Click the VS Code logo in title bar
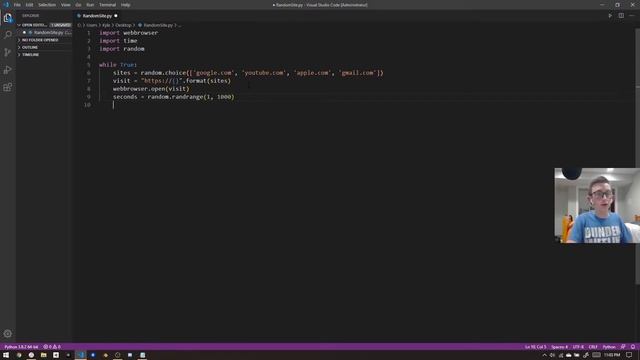Image resolution: width=640 pixels, height=360 pixels. point(6,5)
